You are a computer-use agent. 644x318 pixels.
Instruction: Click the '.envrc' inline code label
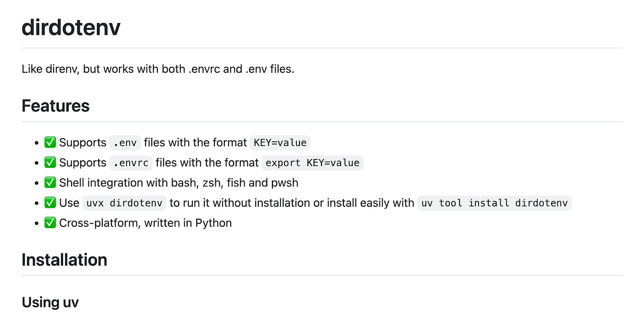(x=131, y=163)
